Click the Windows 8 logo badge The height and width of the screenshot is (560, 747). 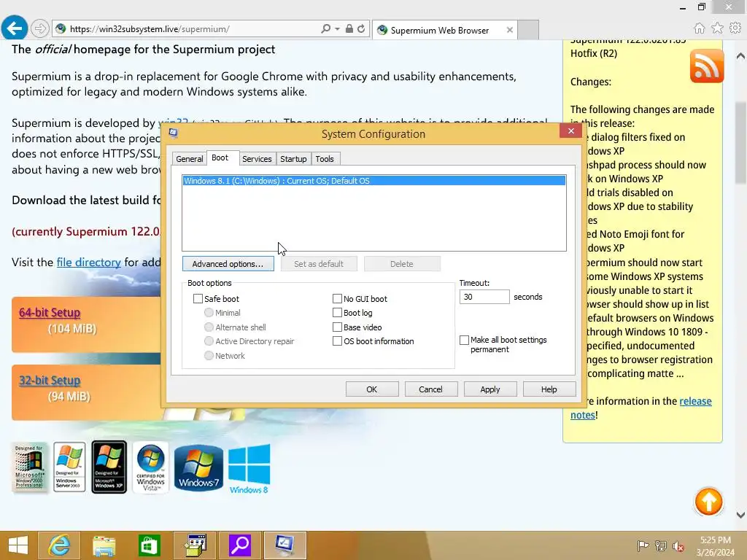249,469
